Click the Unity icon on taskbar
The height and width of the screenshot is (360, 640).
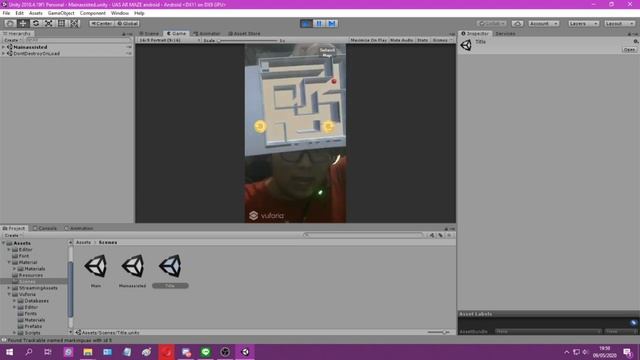245,352
